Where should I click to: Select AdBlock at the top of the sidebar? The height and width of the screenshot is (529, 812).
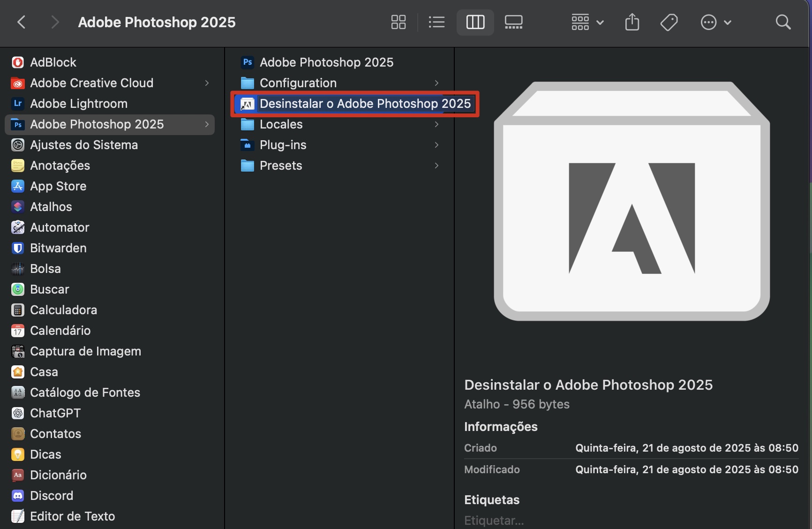53,62
